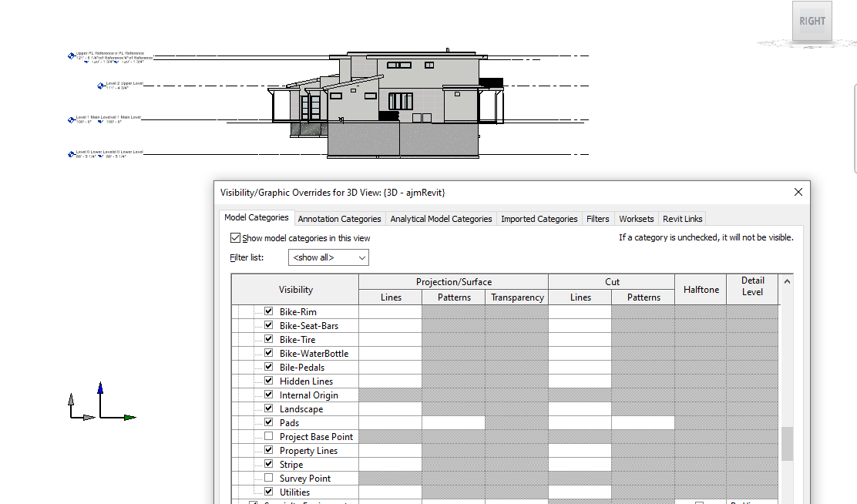Uncheck Bile-Pedals visibility
Screen dimensions: 857x504
tap(268, 366)
